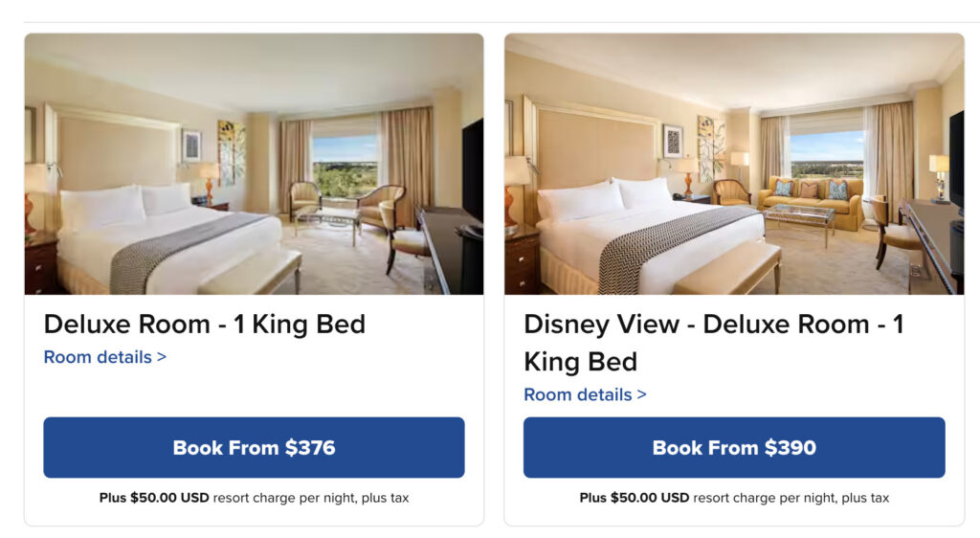The image size is (980, 538).
Task: Click the bed bench in the Deluxe Room photo
Action: pyautogui.click(x=249, y=272)
